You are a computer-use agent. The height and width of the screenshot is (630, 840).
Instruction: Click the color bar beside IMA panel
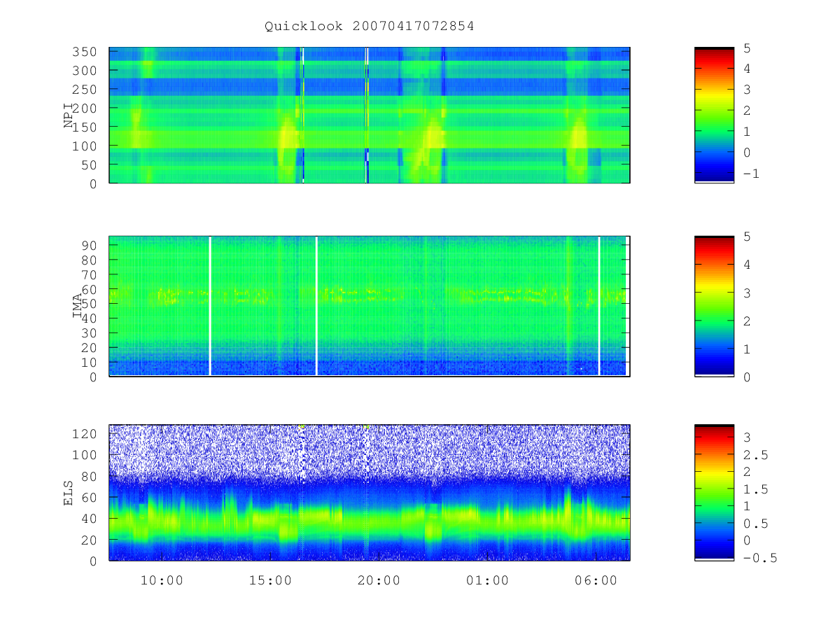click(714, 307)
